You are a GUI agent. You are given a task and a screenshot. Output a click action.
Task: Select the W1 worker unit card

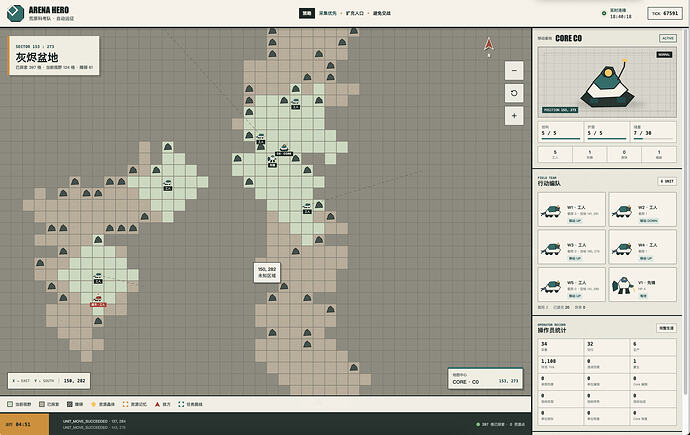[571, 210]
